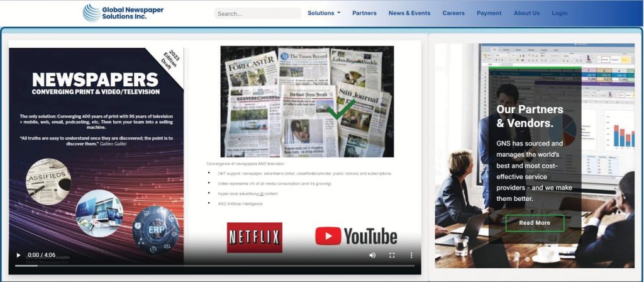Screen dimensions: 644x282
Task: Open the video more options menu
Action: pyautogui.click(x=411, y=255)
